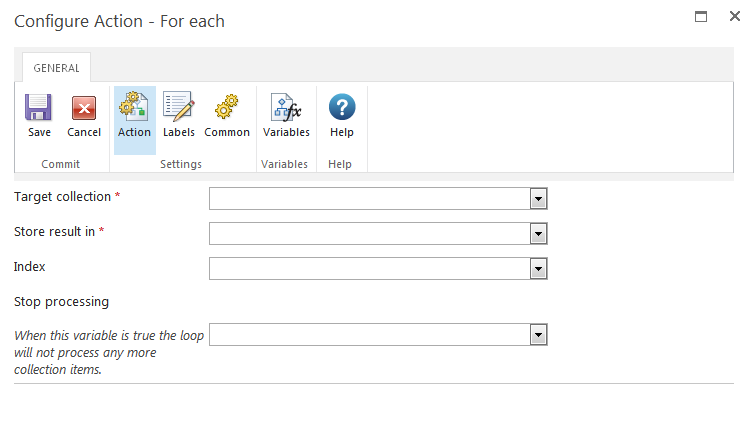The height and width of the screenshot is (434, 744).
Task: Switch to the GENERAL ribbon tab
Action: [x=56, y=68]
